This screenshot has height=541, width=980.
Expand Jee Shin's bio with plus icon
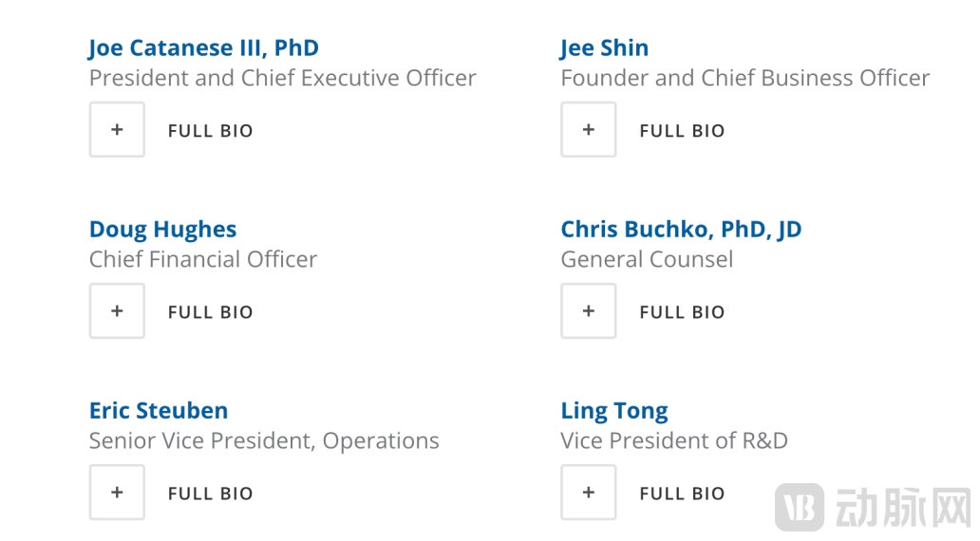589,130
